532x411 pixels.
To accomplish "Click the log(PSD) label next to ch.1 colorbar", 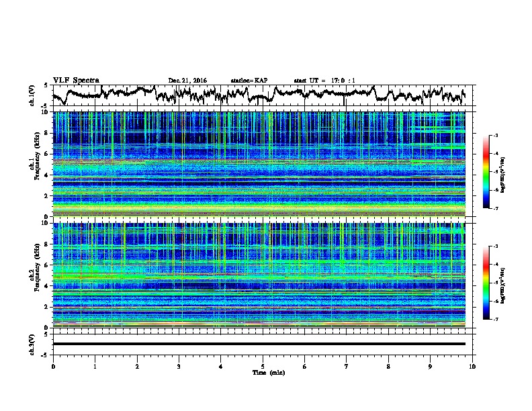I will tap(503, 175).
